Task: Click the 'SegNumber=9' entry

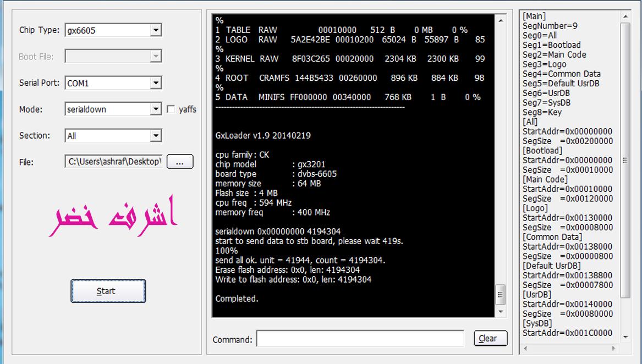Action: [x=550, y=26]
